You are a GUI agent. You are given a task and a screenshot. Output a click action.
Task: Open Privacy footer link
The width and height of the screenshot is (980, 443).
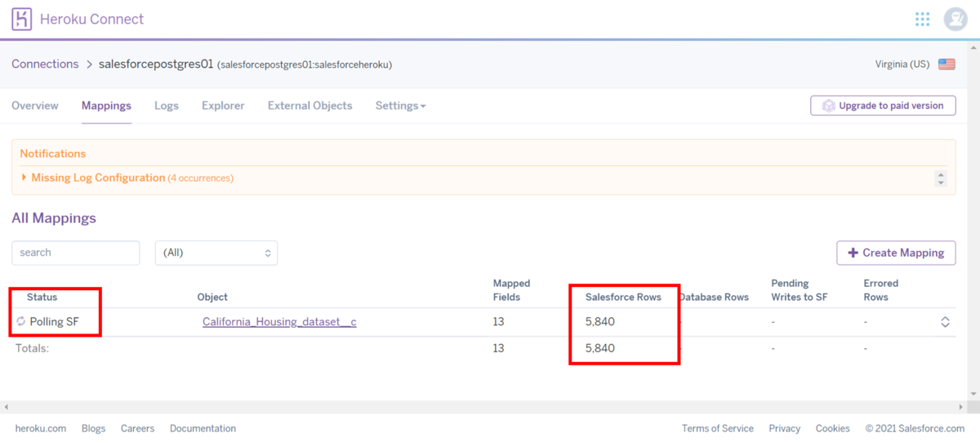pyautogui.click(x=784, y=428)
